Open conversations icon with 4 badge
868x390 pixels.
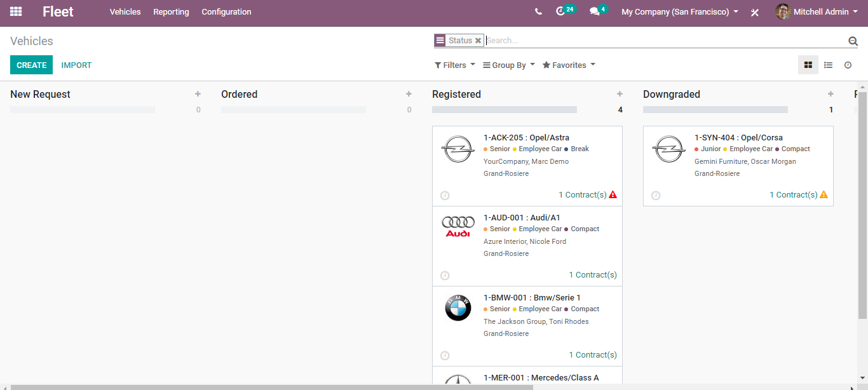tap(598, 11)
